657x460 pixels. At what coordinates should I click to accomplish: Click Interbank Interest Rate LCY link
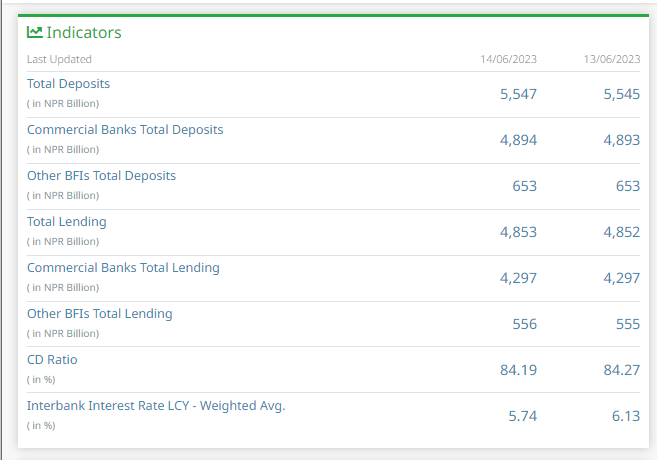click(156, 406)
